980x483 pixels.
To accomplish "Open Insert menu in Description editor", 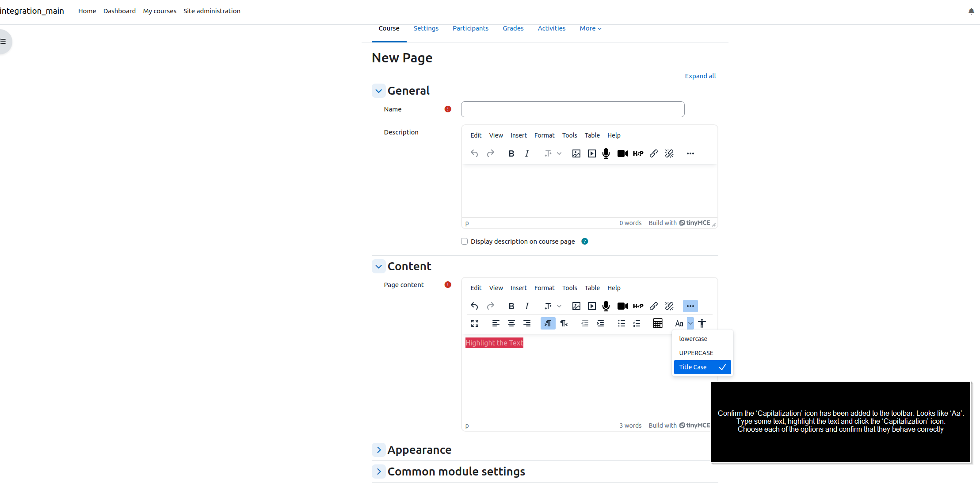I will click(519, 135).
